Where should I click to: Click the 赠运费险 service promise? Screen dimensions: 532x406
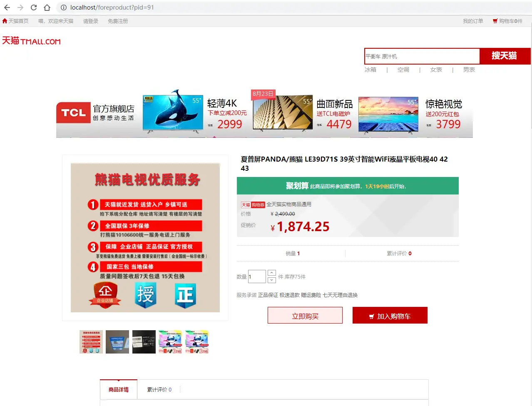pos(311,295)
